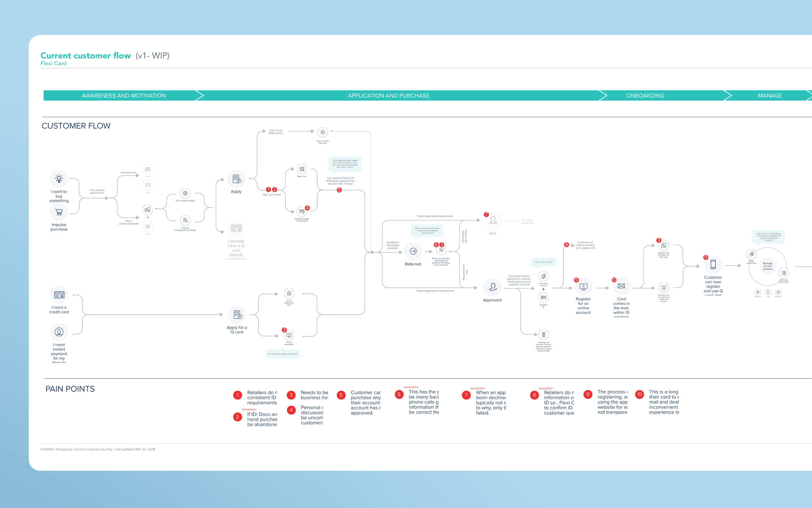Screen dimensions: 812x508
Task: Click the 'Not' approved person icon
Action: tap(493, 220)
